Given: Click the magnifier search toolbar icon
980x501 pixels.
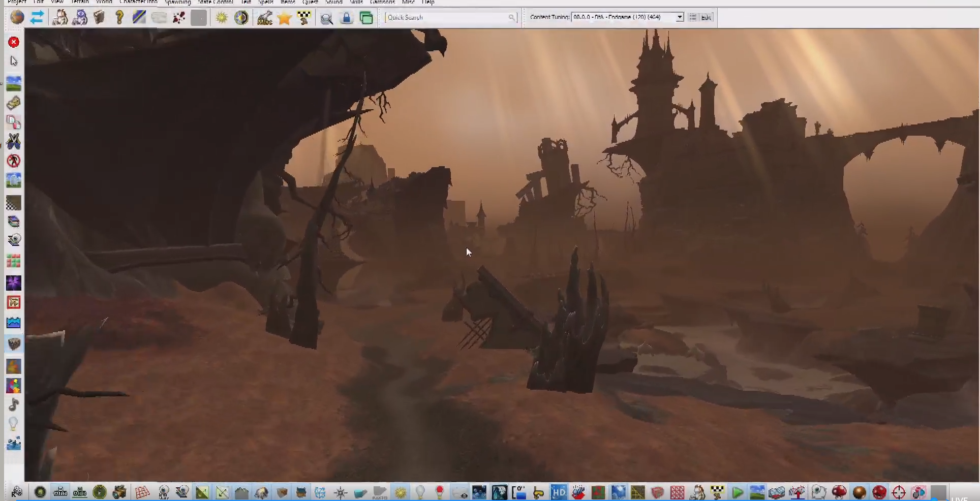Looking at the screenshot, I should [x=326, y=18].
